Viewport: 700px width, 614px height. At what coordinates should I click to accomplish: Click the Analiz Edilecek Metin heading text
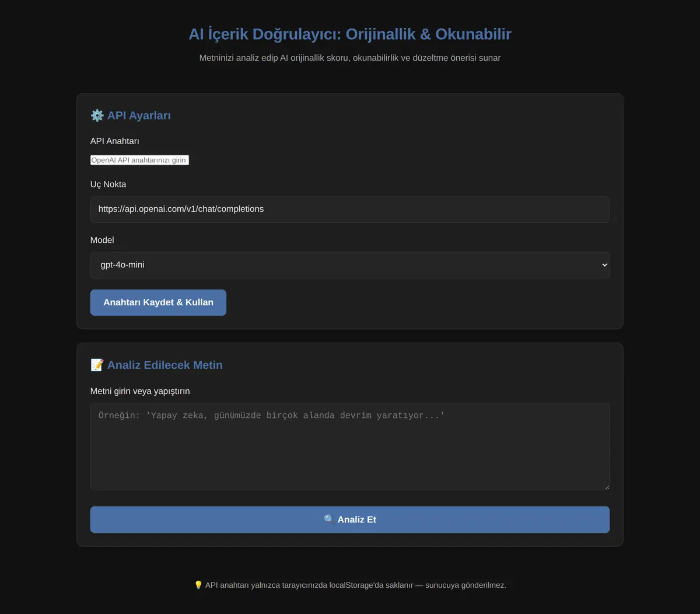click(165, 365)
